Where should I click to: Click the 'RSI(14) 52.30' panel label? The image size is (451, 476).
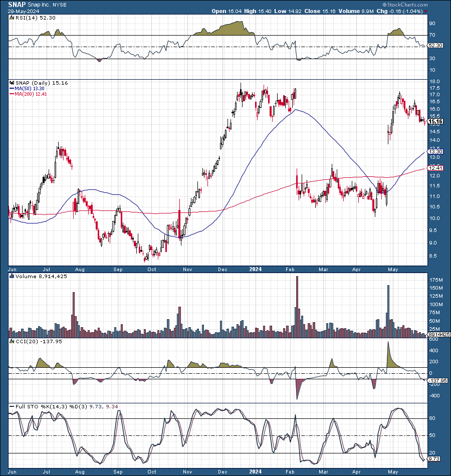click(x=36, y=18)
